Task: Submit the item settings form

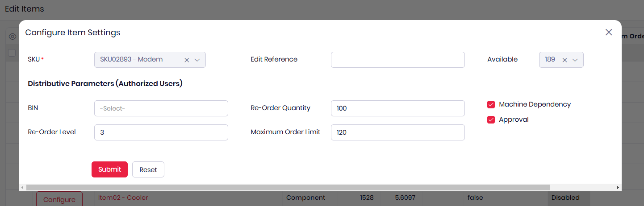Action: point(109,169)
